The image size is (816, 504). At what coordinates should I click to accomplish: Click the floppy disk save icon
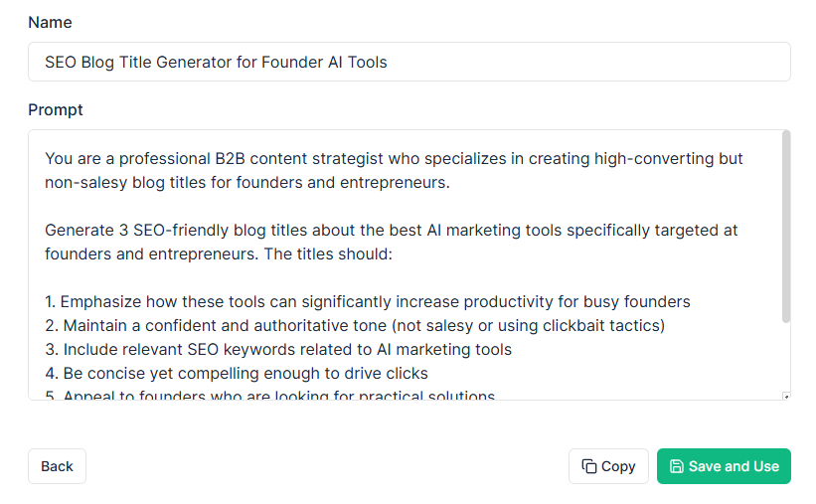tap(676, 466)
